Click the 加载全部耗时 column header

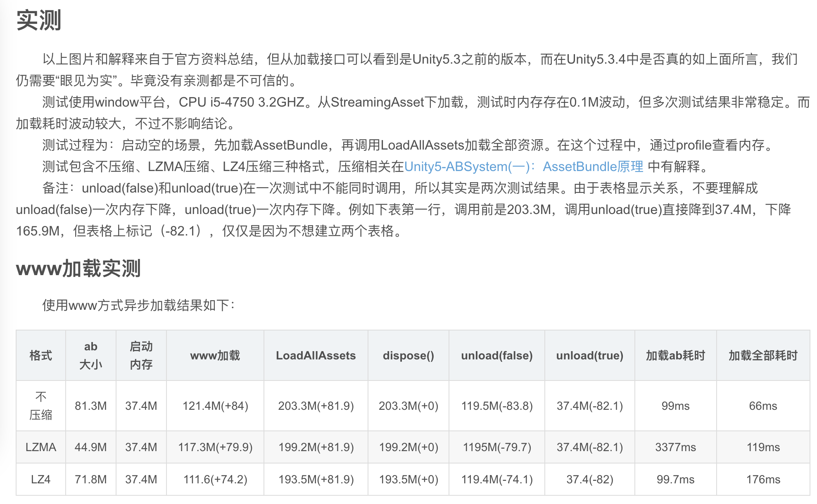coord(763,355)
